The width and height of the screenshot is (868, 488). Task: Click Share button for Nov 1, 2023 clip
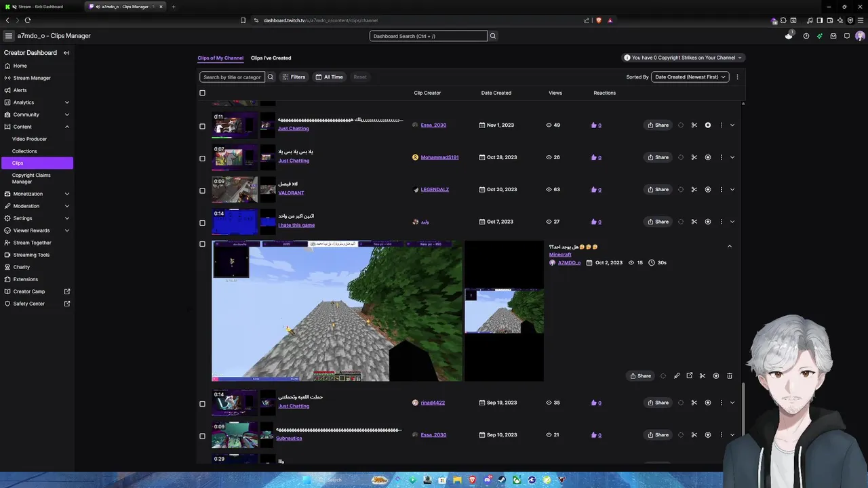click(x=658, y=125)
